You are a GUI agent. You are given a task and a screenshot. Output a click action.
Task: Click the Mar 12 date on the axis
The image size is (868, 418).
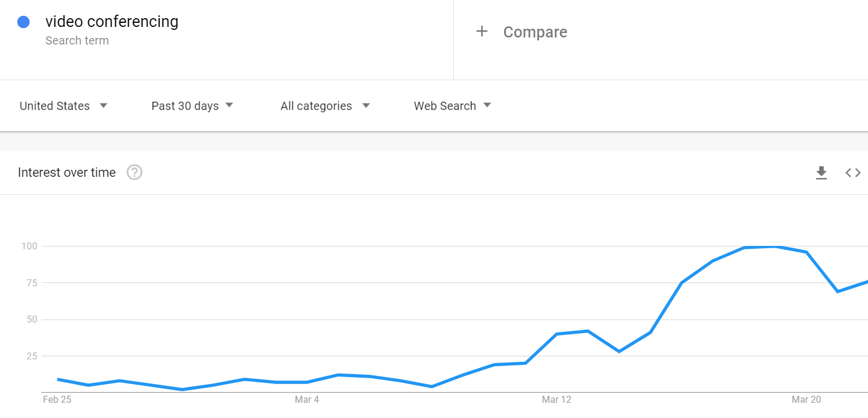(x=557, y=400)
